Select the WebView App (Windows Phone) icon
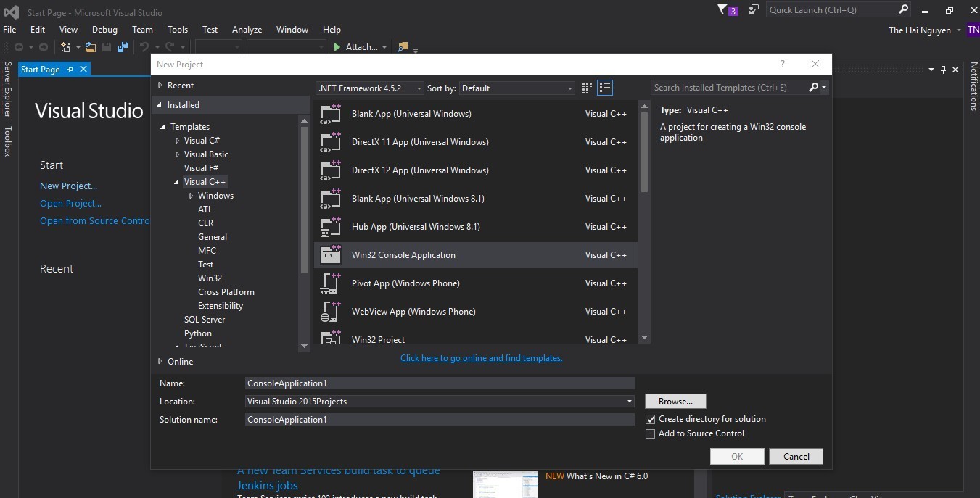 331,312
